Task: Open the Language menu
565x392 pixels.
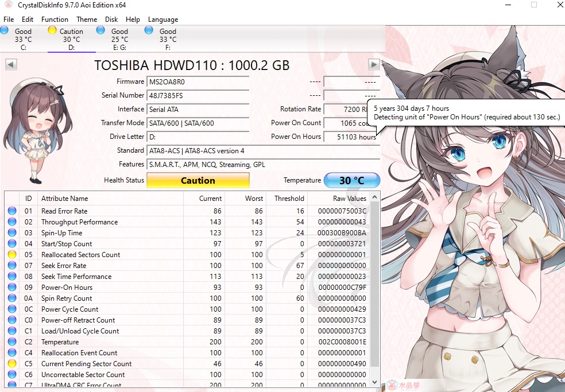Action: click(x=163, y=20)
